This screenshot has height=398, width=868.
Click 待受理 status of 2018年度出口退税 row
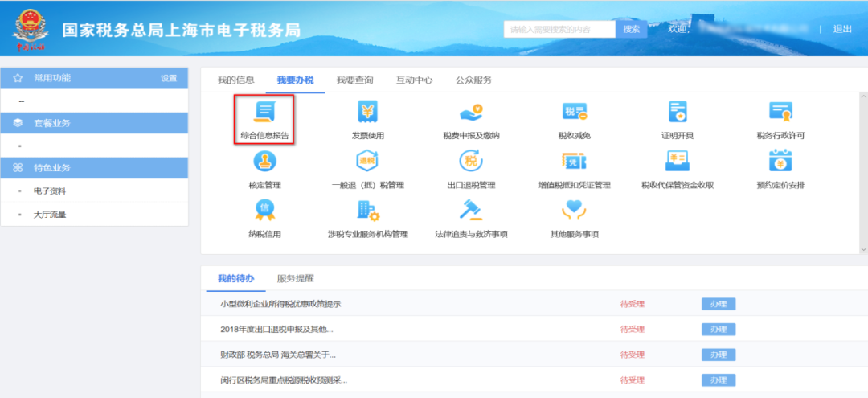tap(633, 330)
